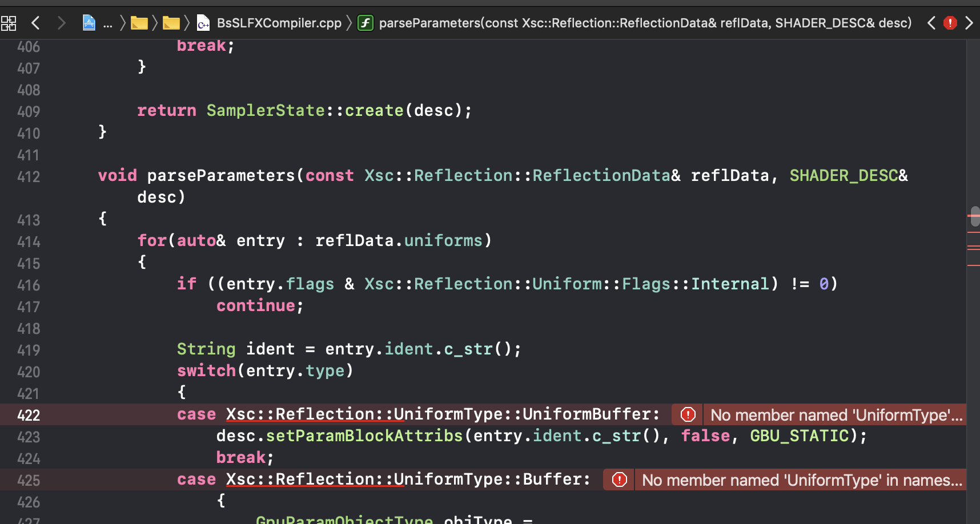This screenshot has width=980, height=524.
Task: Open the related items grid icon
Action: (9, 23)
